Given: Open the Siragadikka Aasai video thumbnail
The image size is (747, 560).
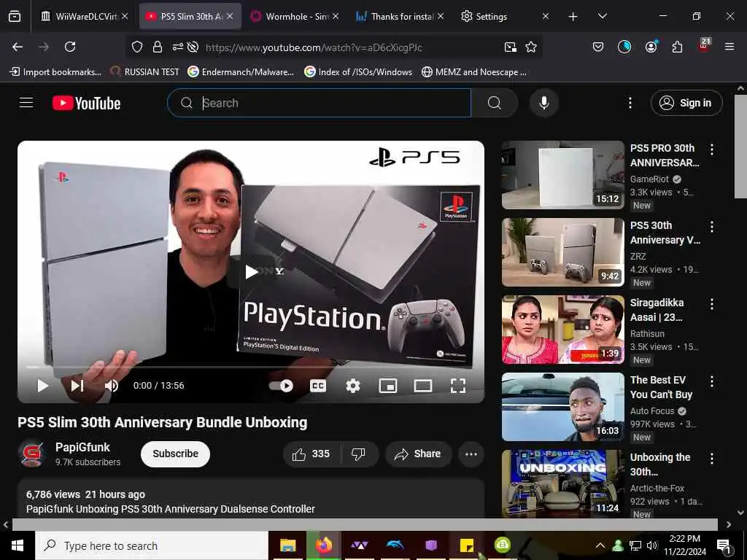Looking at the screenshot, I should [562, 330].
